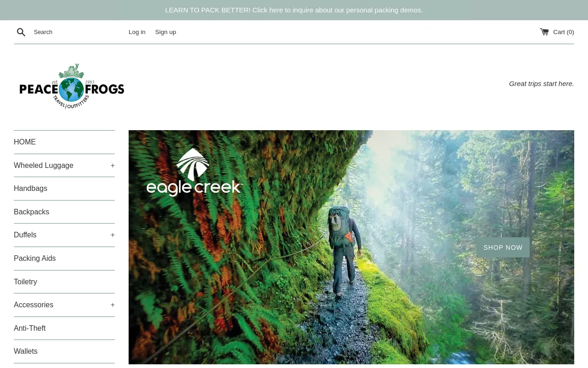Click the SHOP NOW button
The image size is (588, 368).
503,247
